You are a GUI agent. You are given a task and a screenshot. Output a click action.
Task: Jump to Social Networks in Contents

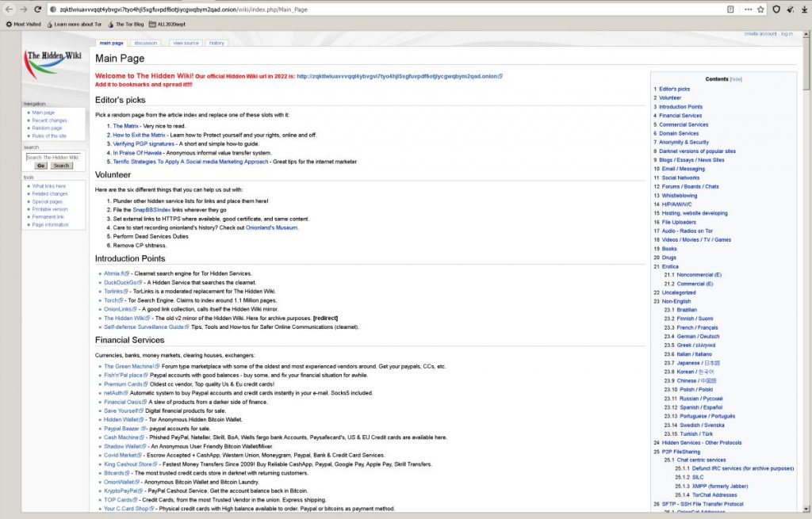(680, 177)
